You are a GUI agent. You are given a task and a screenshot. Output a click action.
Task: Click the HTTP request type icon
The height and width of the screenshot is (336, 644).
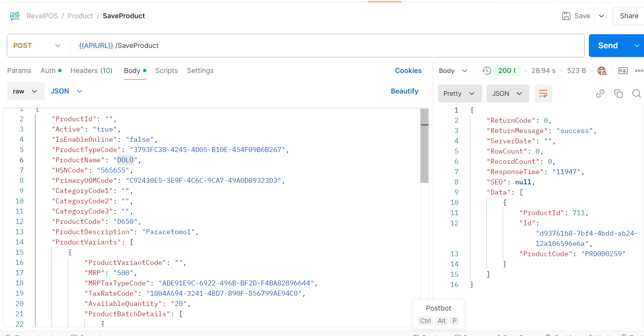(x=15, y=16)
